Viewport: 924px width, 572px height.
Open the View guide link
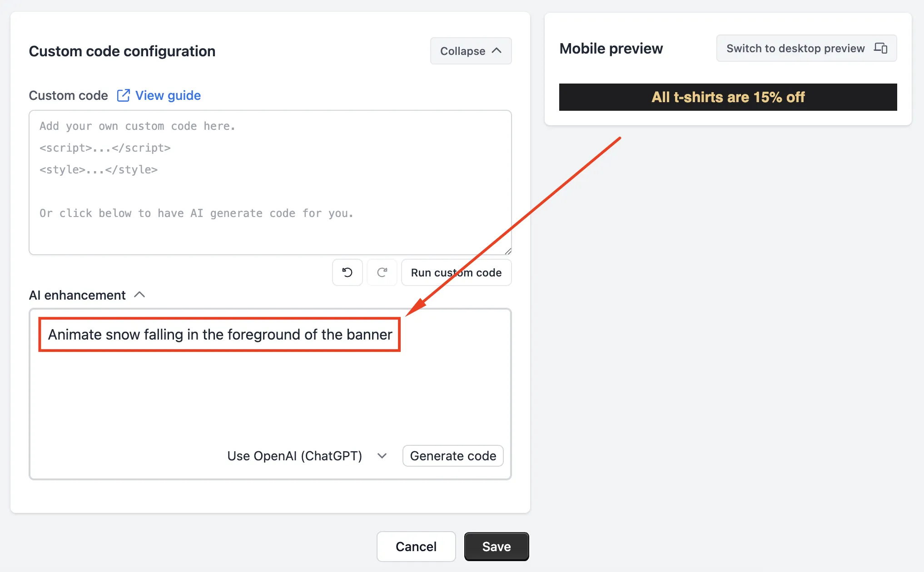(168, 95)
